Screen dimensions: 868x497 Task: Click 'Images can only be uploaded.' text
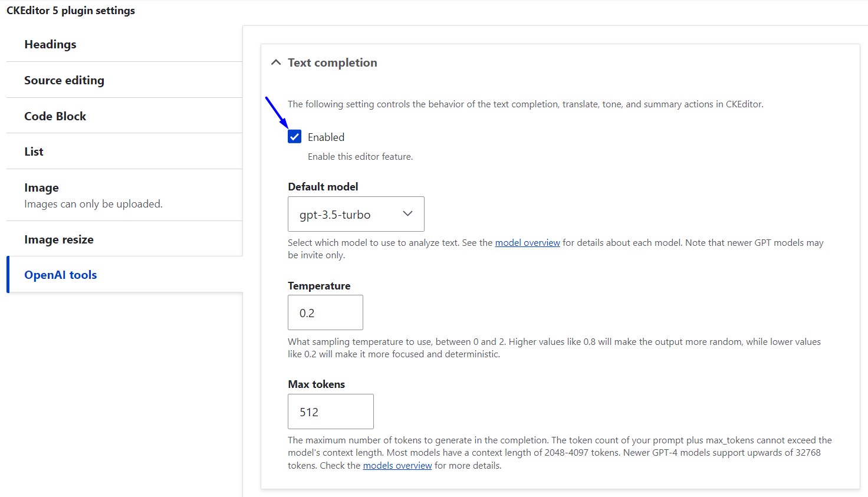[x=93, y=204]
